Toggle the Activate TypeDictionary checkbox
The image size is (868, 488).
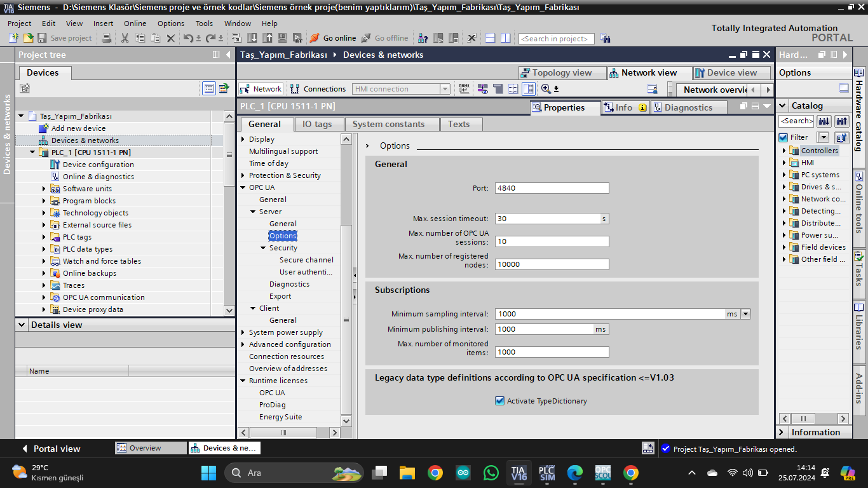click(x=499, y=401)
